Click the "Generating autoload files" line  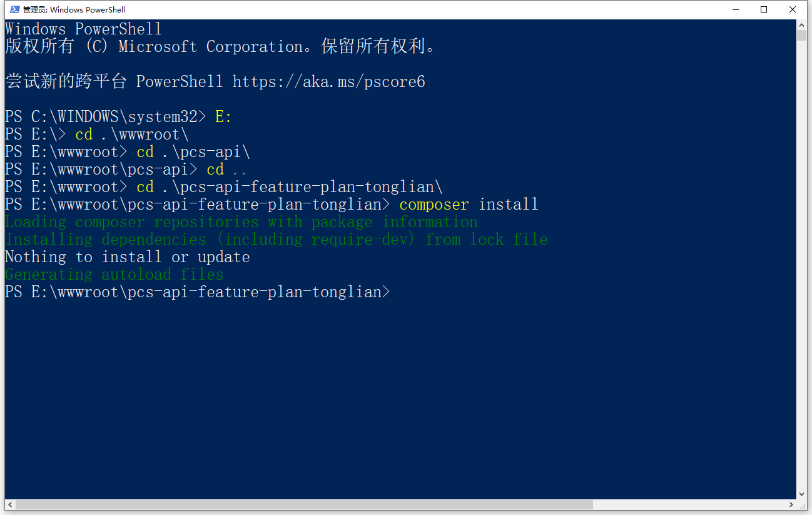114,275
